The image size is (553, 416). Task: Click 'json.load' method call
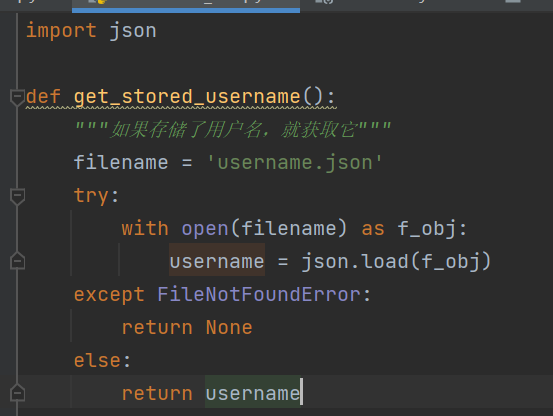pos(355,261)
